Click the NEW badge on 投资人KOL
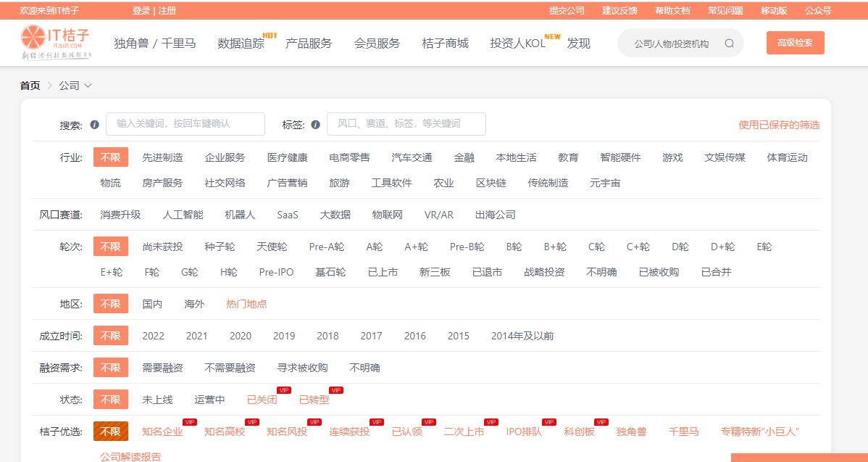The image size is (868, 462). [554, 34]
